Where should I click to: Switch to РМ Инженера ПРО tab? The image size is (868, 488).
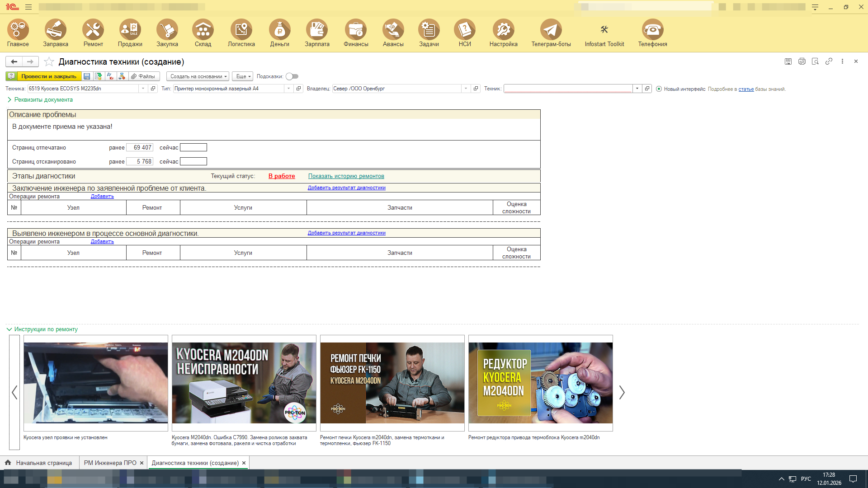point(110,463)
